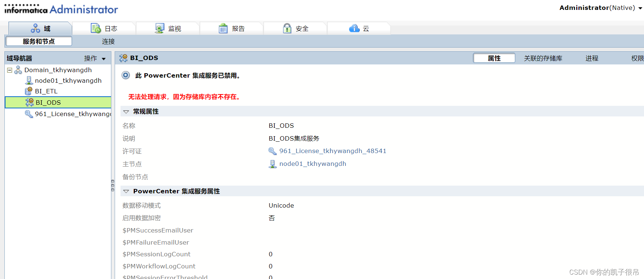Click the node icon beside 主节点 value

[x=273, y=164]
